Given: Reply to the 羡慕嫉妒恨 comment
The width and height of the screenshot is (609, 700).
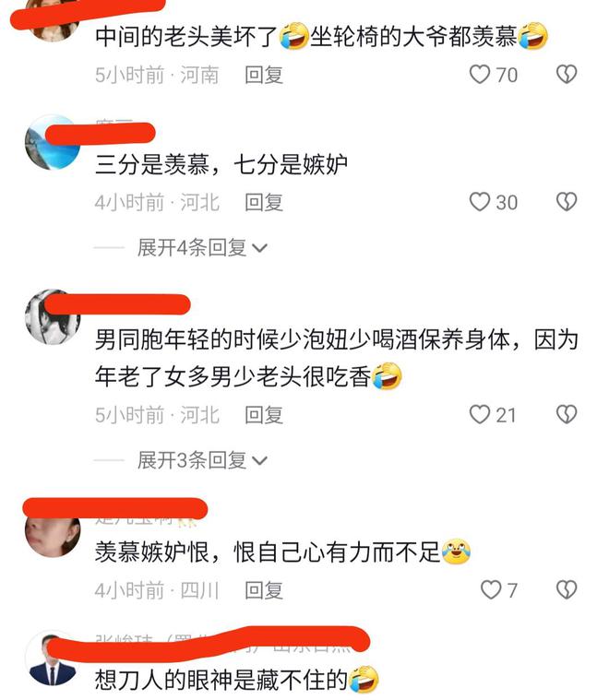Looking at the screenshot, I should point(264,590).
